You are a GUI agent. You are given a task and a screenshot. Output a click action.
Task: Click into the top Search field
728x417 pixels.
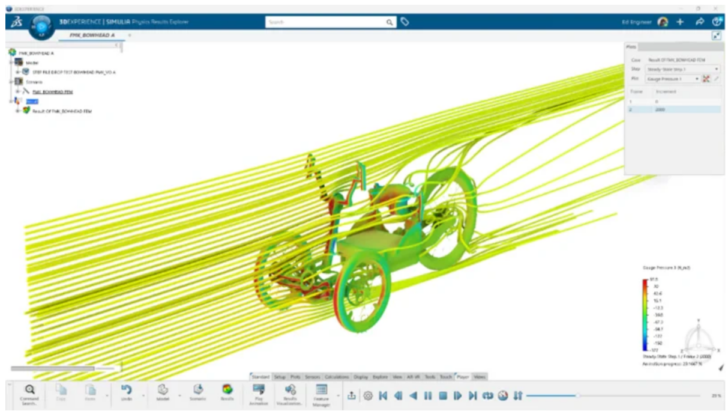tap(325, 22)
